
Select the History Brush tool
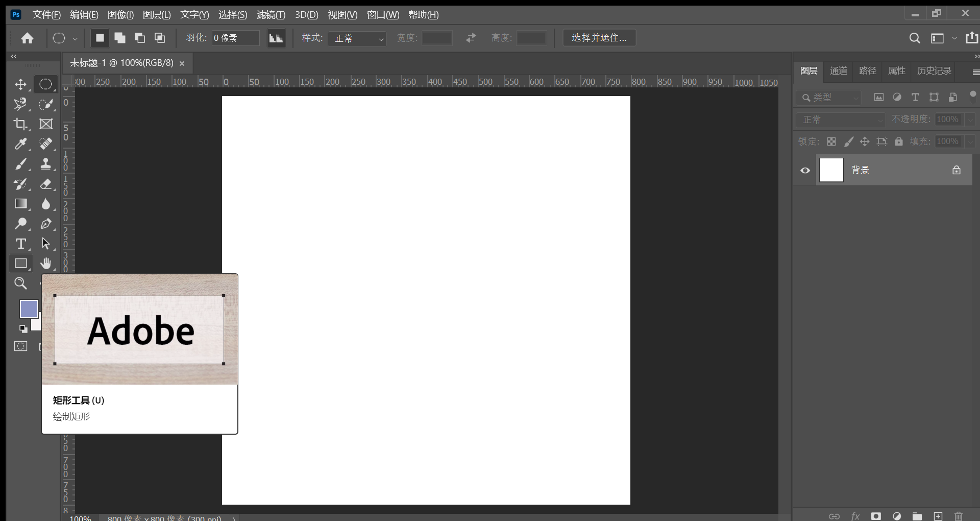(x=20, y=184)
